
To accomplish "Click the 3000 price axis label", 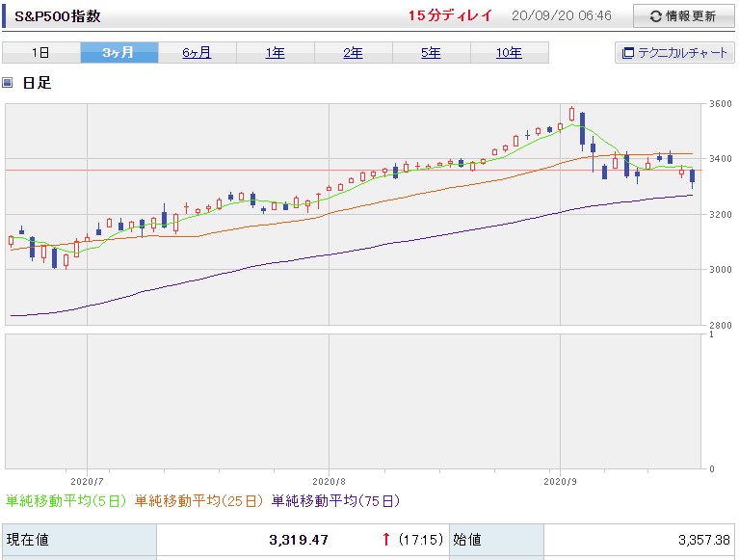I will pos(721,270).
